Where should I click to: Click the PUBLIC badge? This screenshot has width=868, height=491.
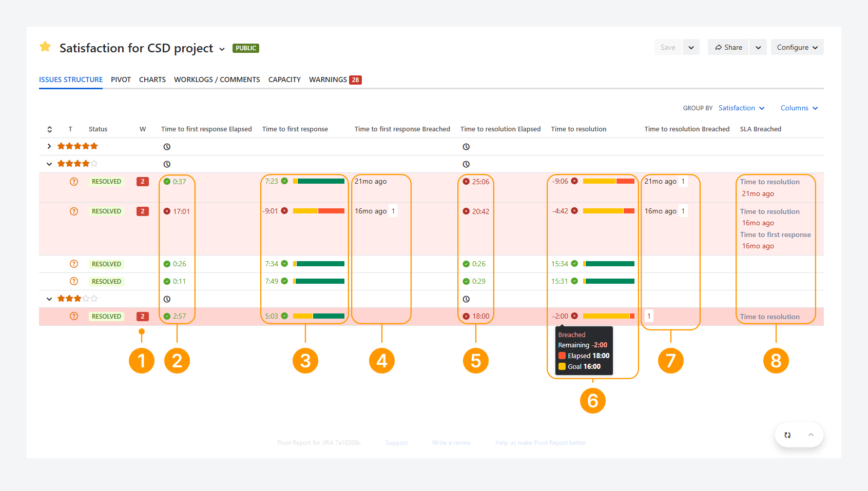coord(246,48)
